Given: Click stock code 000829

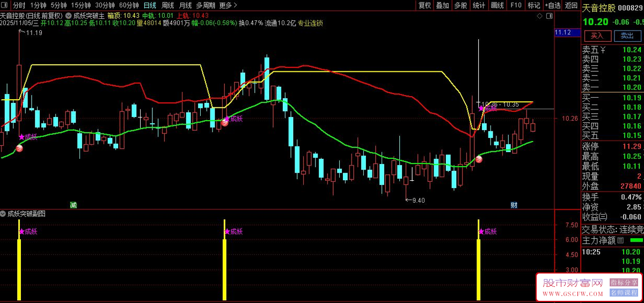Looking at the screenshot, I should (x=631, y=8).
